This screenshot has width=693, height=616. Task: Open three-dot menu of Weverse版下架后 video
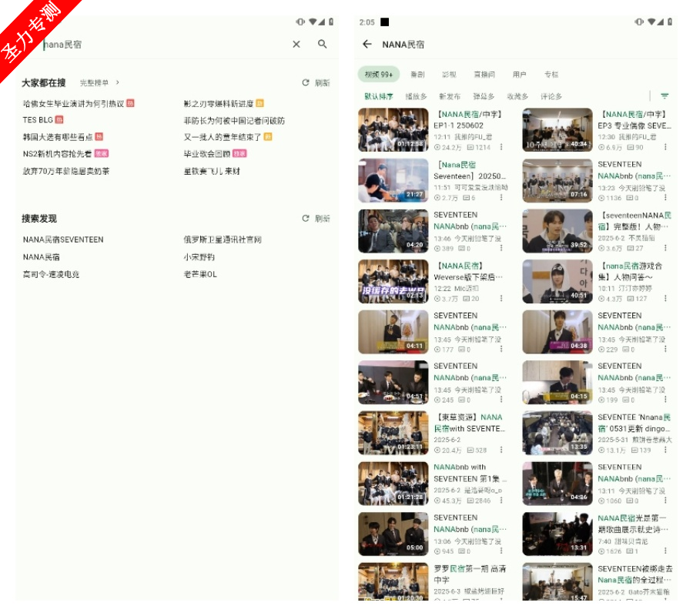tap(501, 299)
